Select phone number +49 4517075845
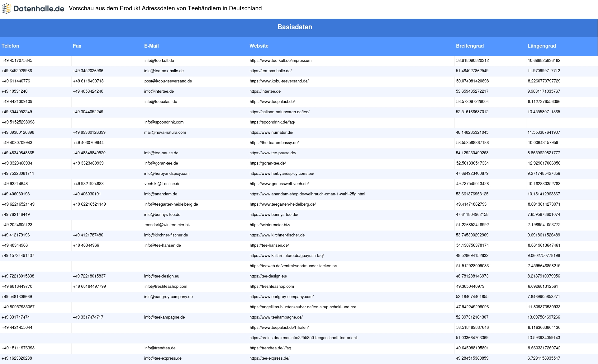The height and width of the screenshot is (364, 598). point(17,61)
